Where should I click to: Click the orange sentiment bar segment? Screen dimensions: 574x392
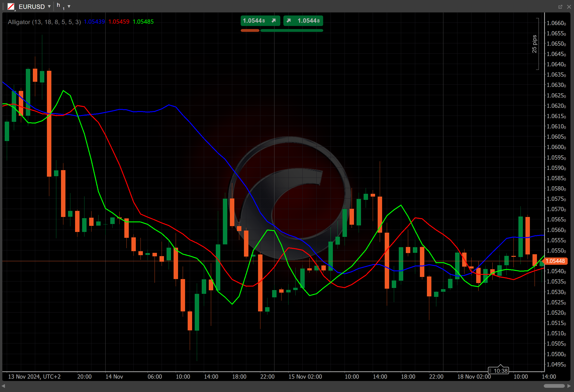(250, 31)
